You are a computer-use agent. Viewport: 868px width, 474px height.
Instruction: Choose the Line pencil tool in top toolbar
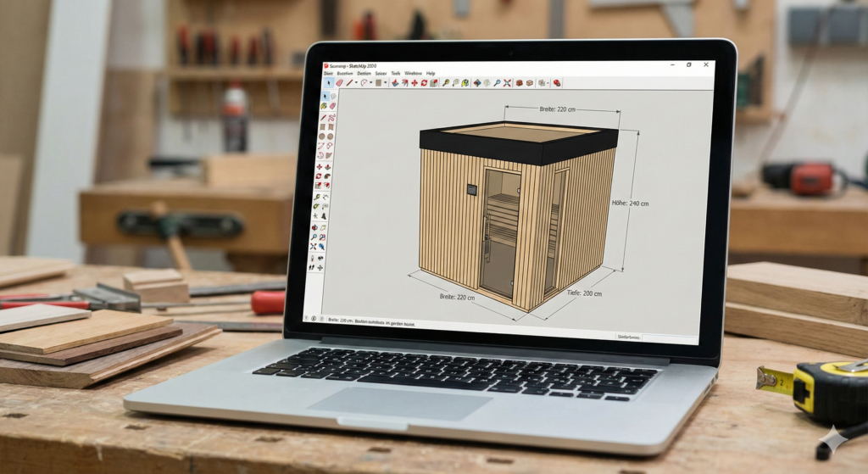click(x=350, y=83)
